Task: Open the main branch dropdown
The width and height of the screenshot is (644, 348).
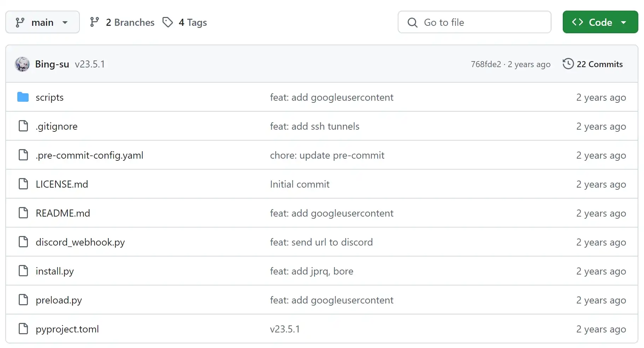Action: [42, 22]
